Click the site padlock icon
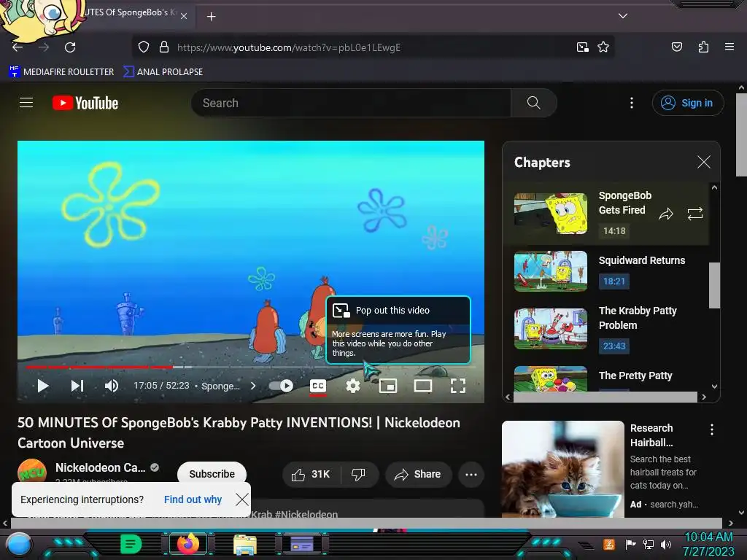Image resolution: width=747 pixels, height=560 pixels. pyautogui.click(x=164, y=47)
